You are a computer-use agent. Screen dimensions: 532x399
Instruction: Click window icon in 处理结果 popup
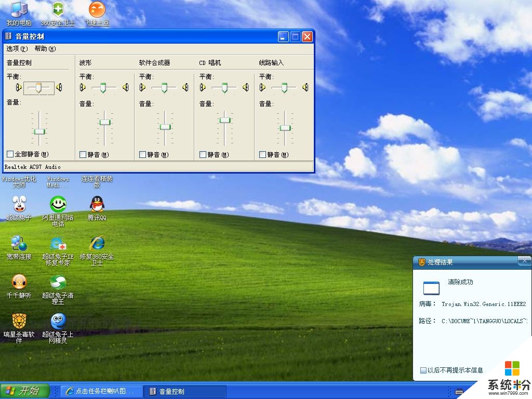(431, 288)
